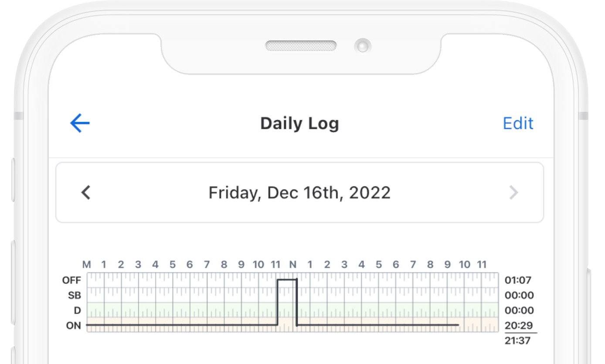
Task: Tap the ON total time 20:29
Action: click(519, 325)
